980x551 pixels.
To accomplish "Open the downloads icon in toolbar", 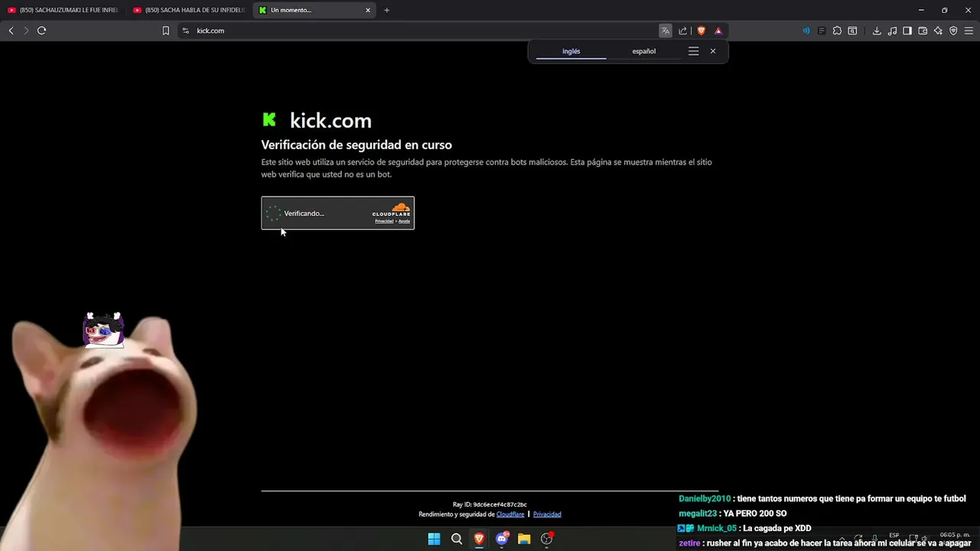I will pos(877,31).
